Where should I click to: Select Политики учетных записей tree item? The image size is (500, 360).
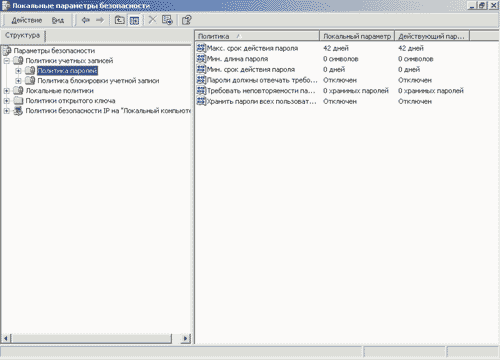[69, 61]
